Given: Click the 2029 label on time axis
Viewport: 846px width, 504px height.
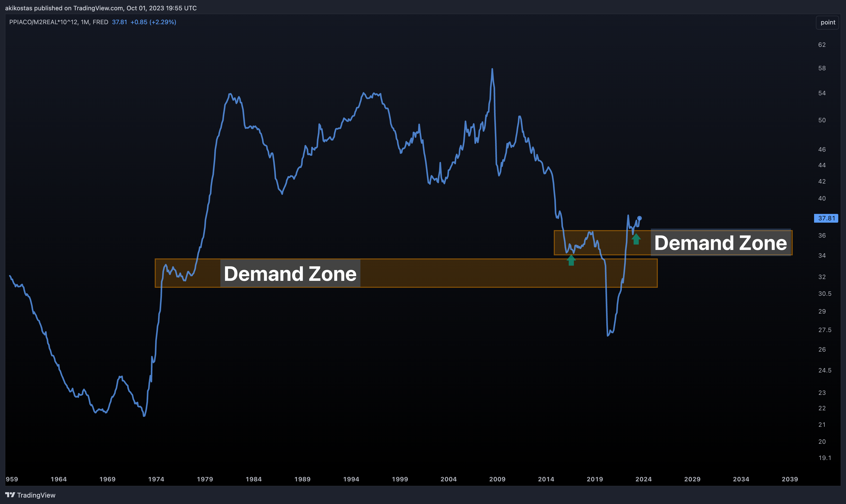Looking at the screenshot, I should click(x=692, y=479).
